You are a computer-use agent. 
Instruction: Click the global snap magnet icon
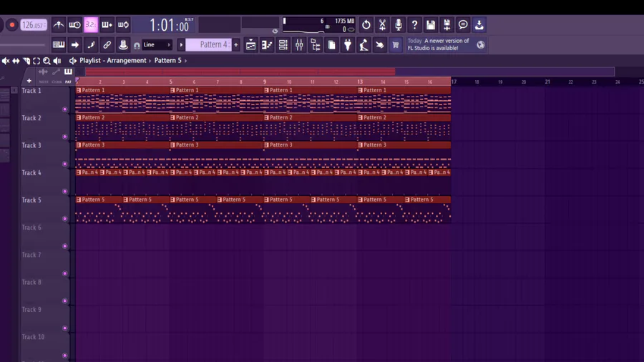[137, 46]
